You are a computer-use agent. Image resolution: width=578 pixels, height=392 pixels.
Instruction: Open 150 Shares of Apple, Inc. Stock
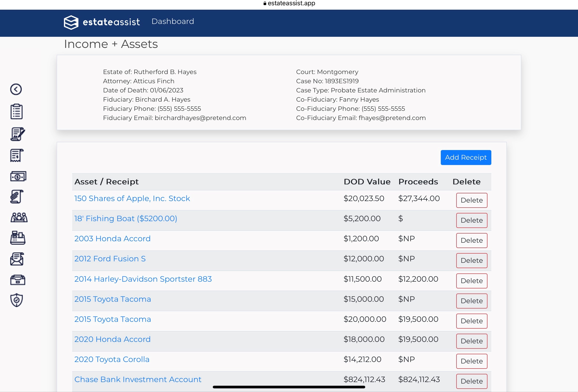[132, 198]
